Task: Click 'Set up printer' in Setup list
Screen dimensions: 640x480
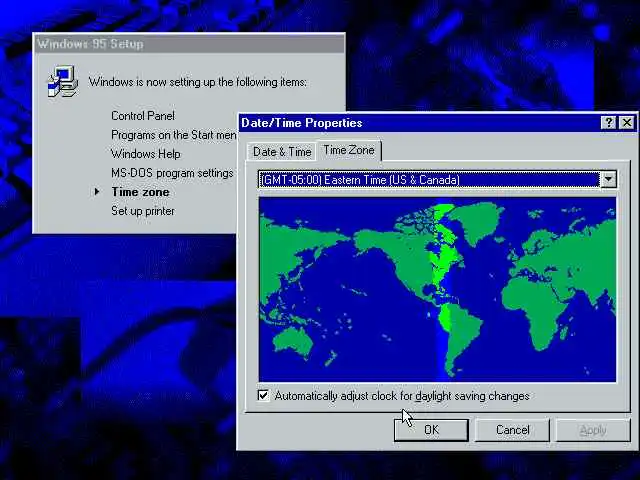Action: 143,211
